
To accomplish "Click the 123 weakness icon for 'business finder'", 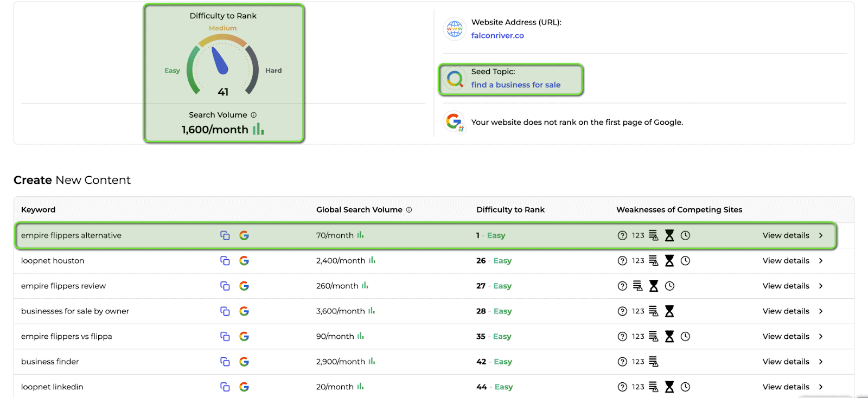I will tap(638, 362).
